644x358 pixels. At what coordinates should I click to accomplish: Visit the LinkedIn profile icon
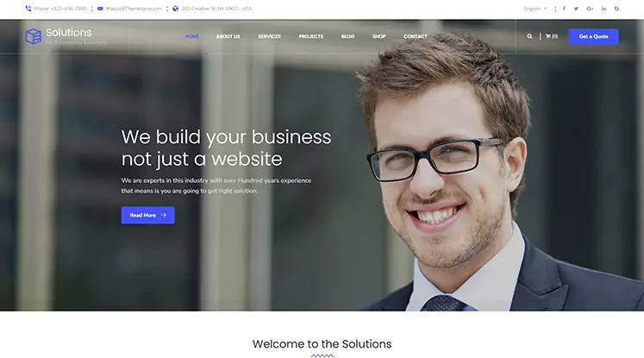(x=603, y=9)
